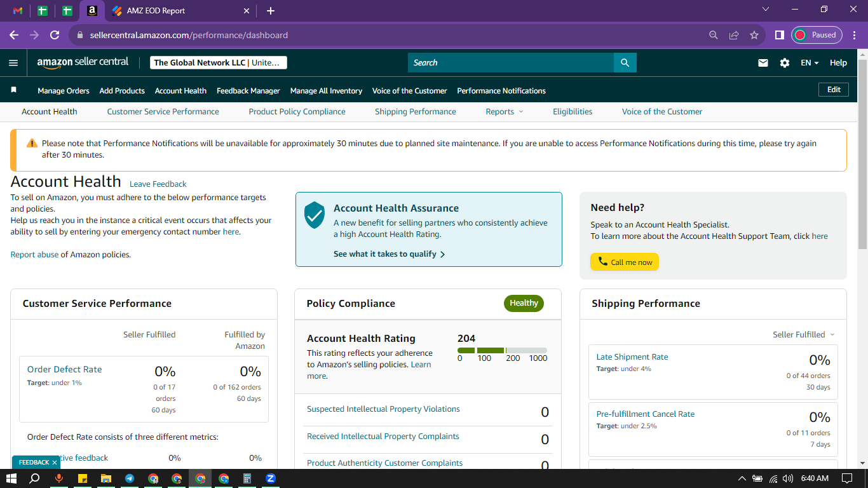Click the site lock icon in the address bar
This screenshot has height=488, width=868.
pos(80,35)
